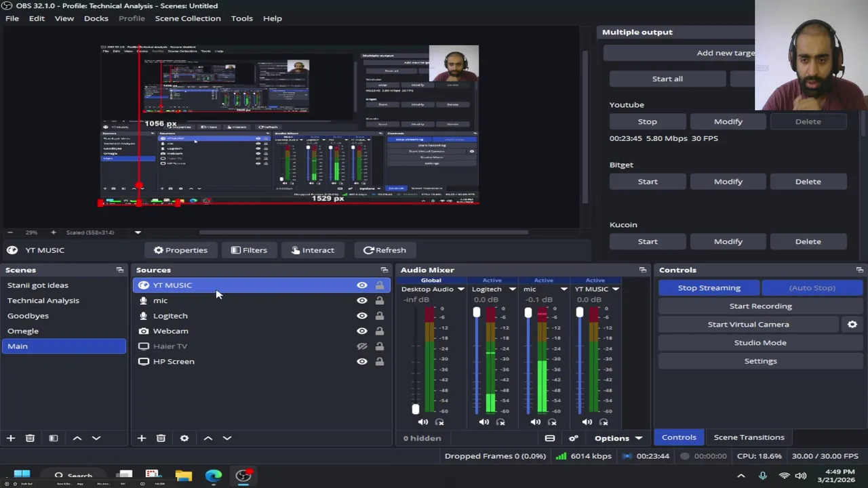
Task: Open Microsoft Edge from the taskbar
Action: (214, 475)
